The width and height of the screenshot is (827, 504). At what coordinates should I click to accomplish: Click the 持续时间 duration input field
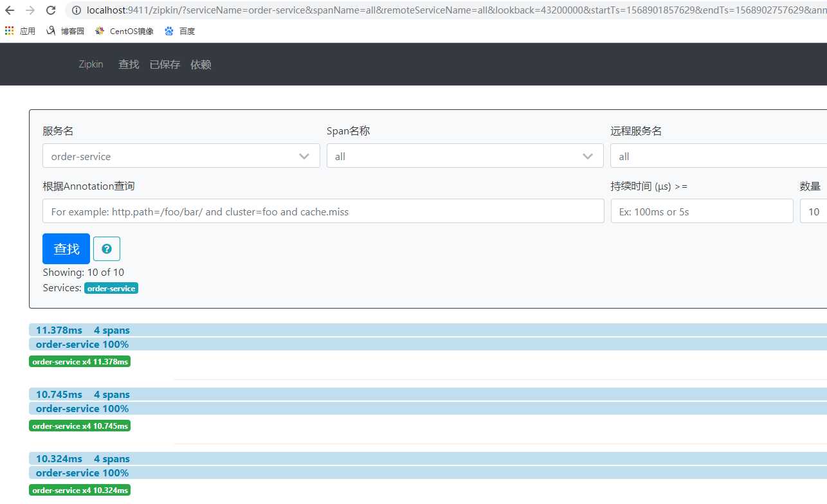702,211
